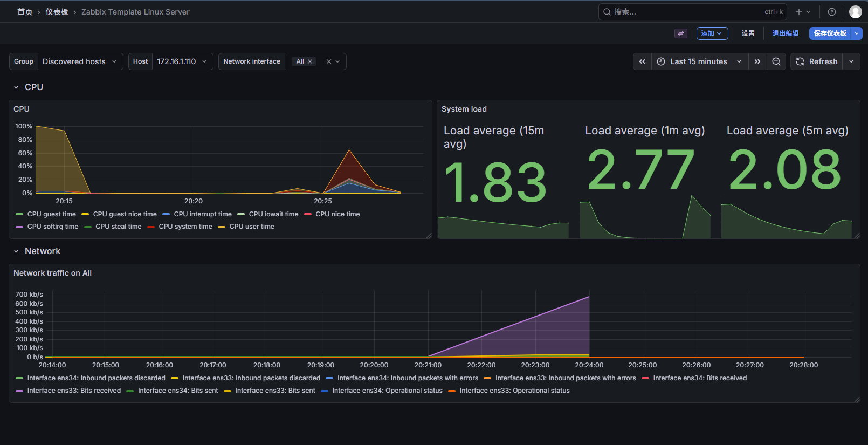The width and height of the screenshot is (868, 445).
Task: Open dashboard 设置
Action: [x=748, y=33]
